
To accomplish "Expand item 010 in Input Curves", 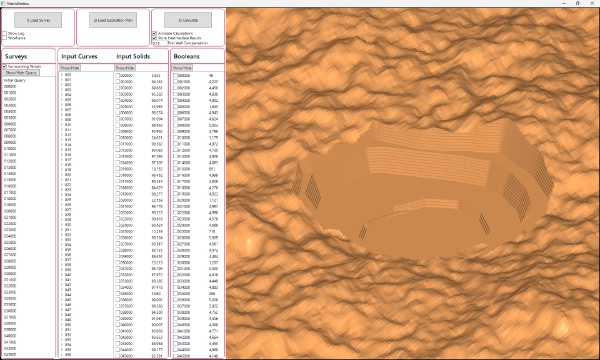I will (62, 125).
